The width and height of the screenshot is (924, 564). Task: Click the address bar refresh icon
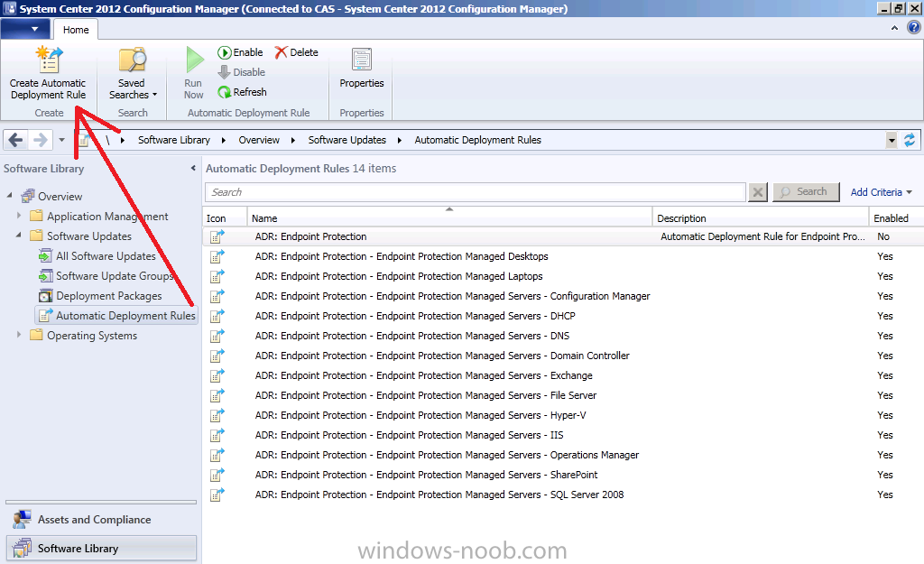[910, 140]
